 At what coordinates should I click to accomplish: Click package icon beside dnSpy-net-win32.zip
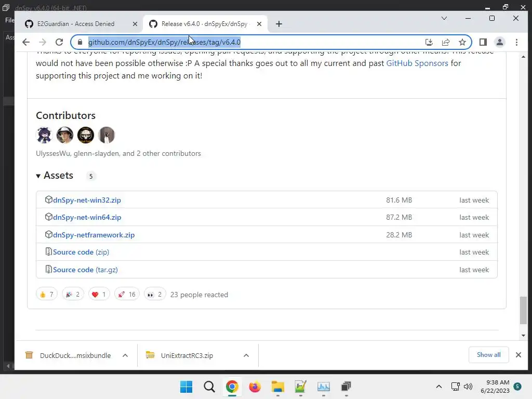coord(48,199)
